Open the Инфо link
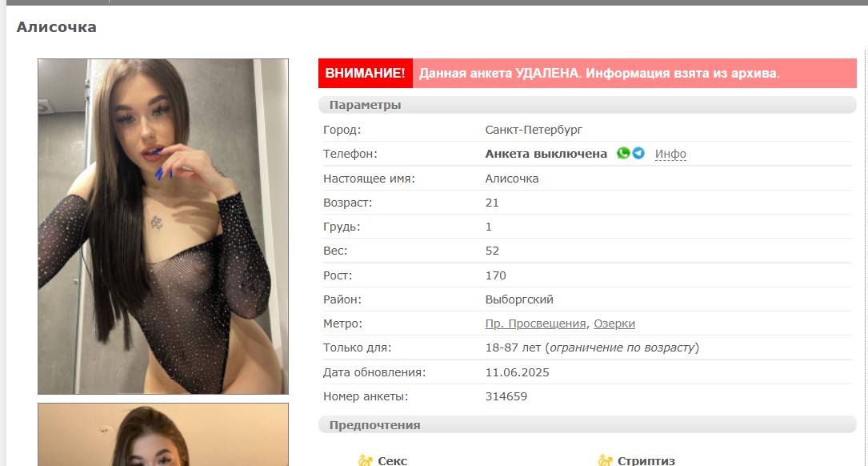Image resolution: width=868 pixels, height=466 pixels. 670,154
